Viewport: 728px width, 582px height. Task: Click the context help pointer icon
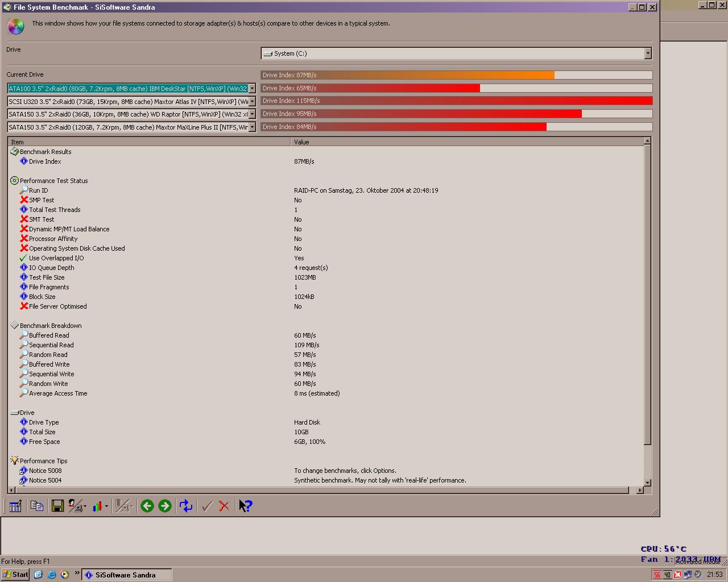(245, 506)
